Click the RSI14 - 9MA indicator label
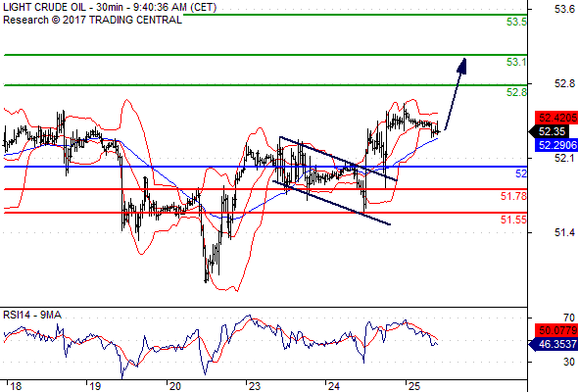Viewport: 578px width, 392px height. [x=32, y=315]
